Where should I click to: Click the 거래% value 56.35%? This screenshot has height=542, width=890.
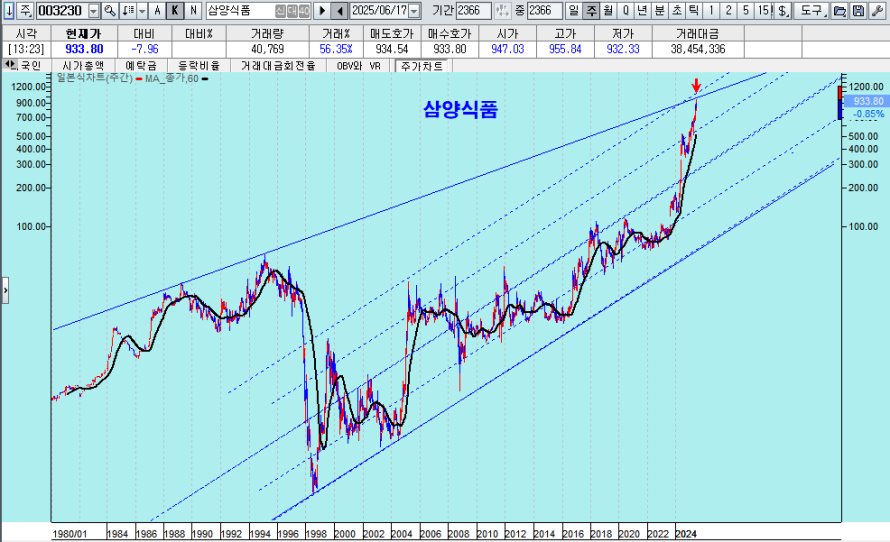click(336, 49)
